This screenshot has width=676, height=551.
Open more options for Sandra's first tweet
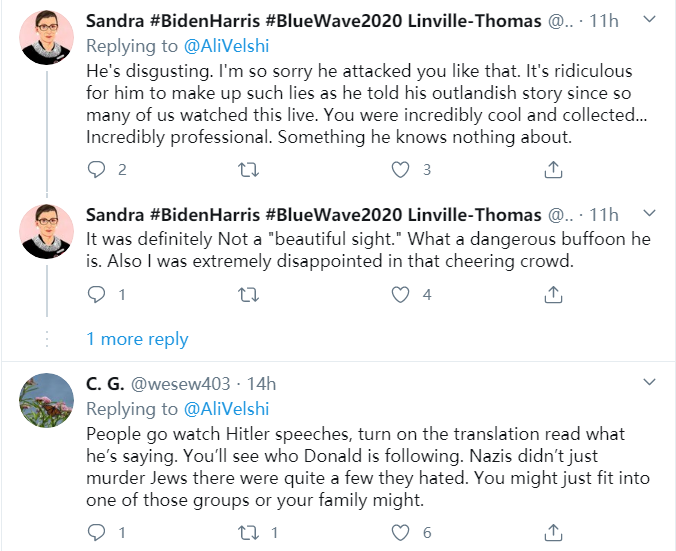649,20
